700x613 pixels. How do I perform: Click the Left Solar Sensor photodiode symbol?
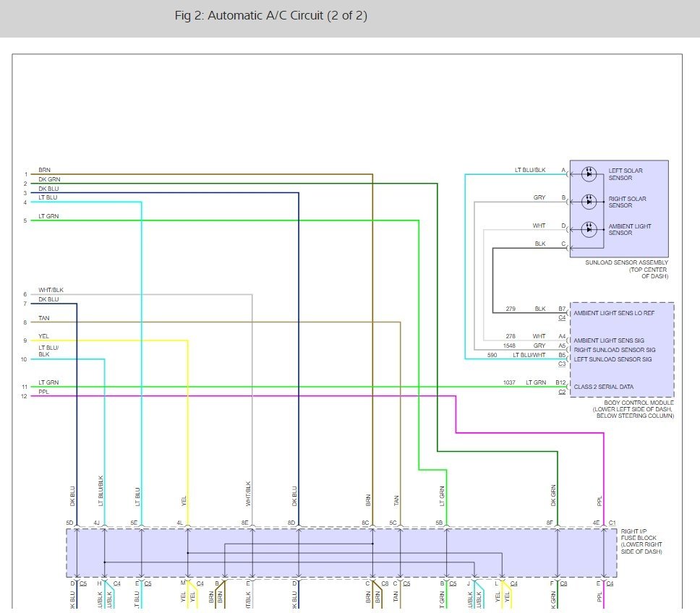click(x=589, y=174)
